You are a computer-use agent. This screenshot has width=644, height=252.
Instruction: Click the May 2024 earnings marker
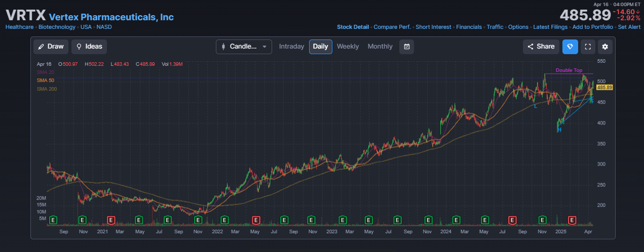pyautogui.click(x=485, y=220)
